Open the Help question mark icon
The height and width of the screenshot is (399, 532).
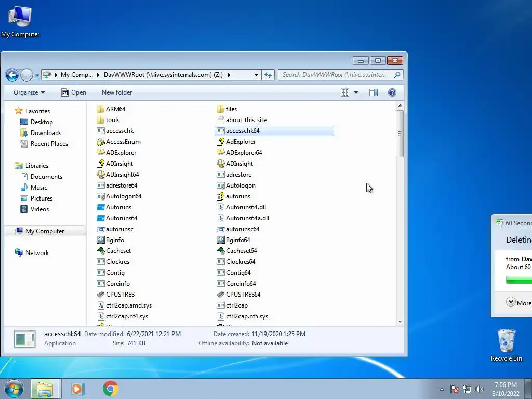pos(392,92)
